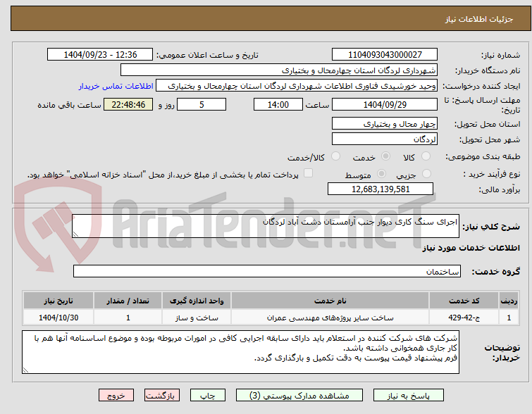Click the delivery province field چهار محال و بختیاری

coord(385,124)
